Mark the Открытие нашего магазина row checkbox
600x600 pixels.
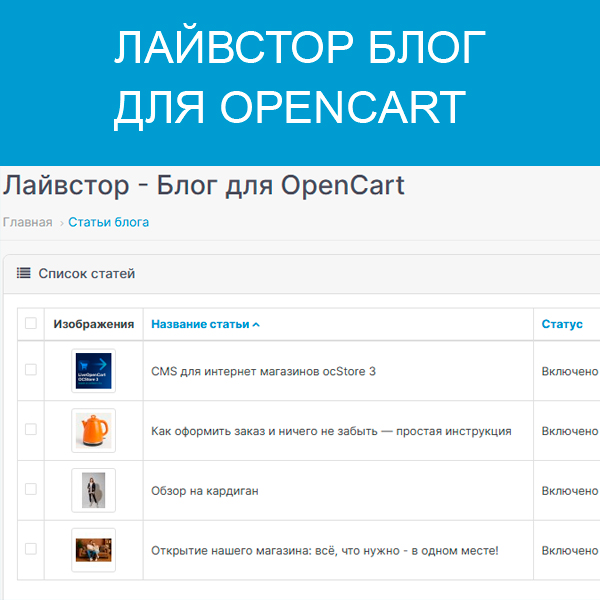[x=31, y=549]
